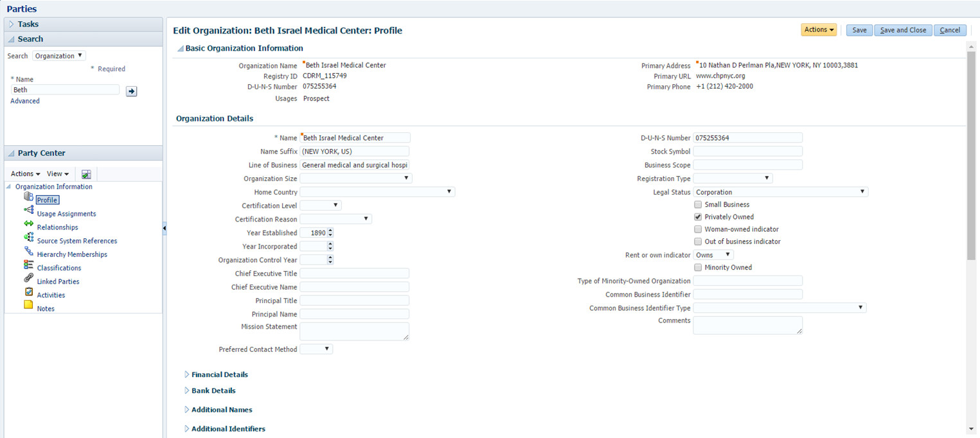Uncheck the Privately Owned checkbox

[x=698, y=216]
